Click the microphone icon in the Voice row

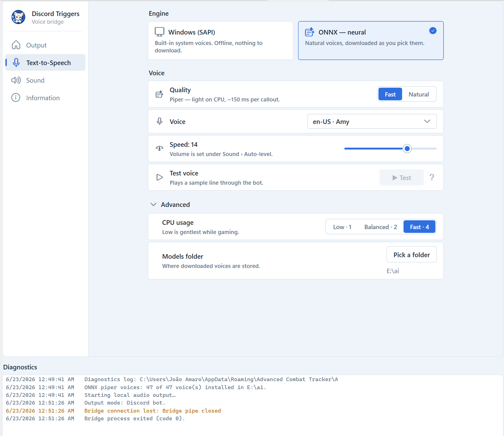[x=159, y=121]
